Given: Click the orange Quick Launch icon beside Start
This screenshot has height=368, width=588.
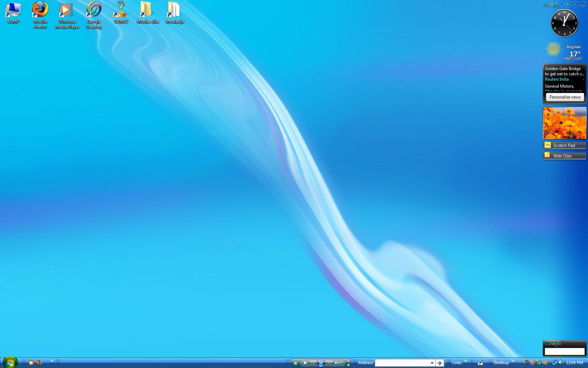Looking at the screenshot, I should pos(31,363).
